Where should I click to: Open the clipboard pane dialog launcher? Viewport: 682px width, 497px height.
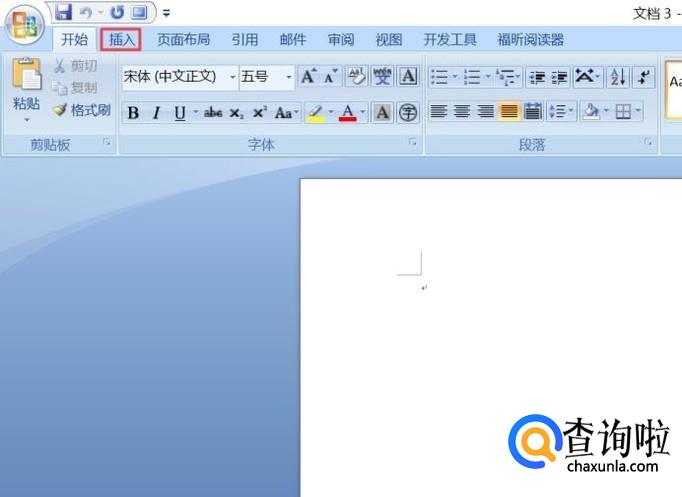click(107, 142)
